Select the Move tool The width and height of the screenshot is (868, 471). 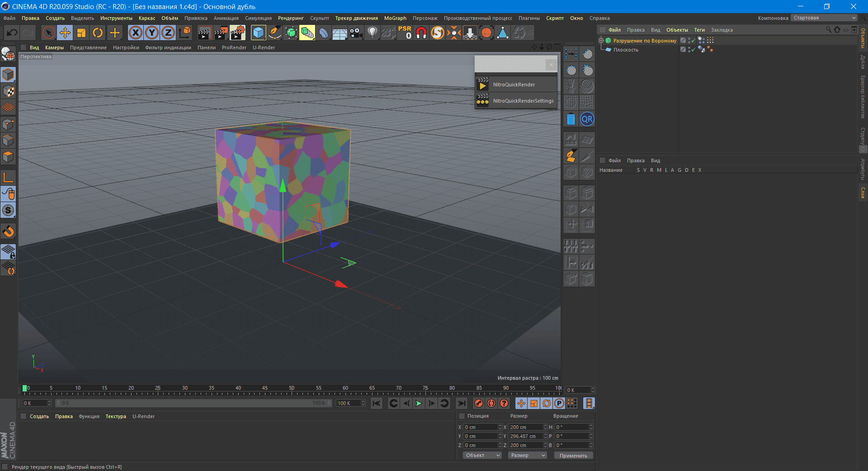tap(65, 33)
